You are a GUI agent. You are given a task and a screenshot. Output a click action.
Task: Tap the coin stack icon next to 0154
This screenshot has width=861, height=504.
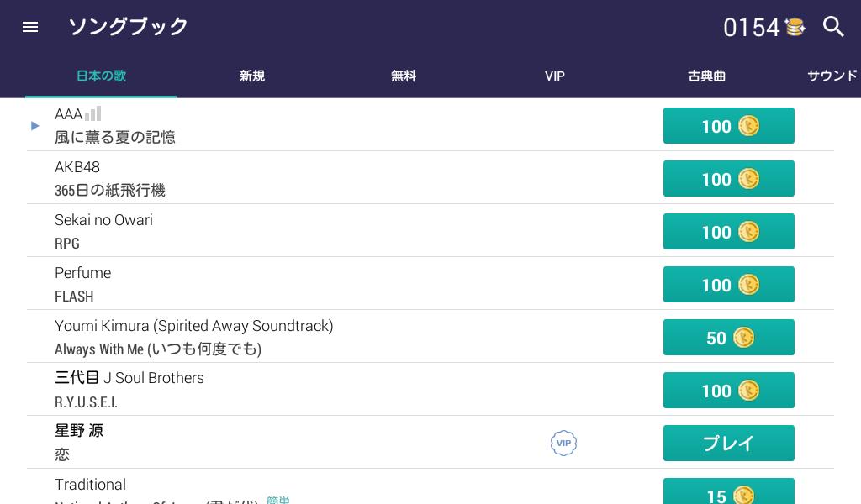click(x=795, y=27)
